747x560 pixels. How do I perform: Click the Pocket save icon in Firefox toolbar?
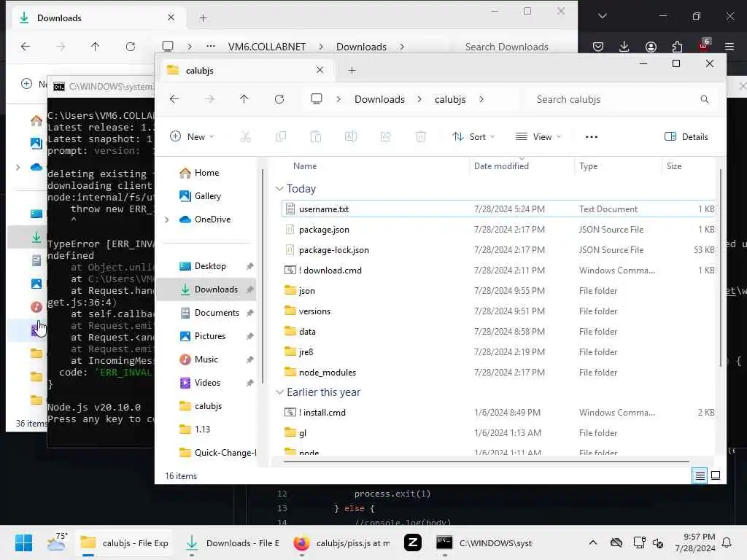coord(598,46)
